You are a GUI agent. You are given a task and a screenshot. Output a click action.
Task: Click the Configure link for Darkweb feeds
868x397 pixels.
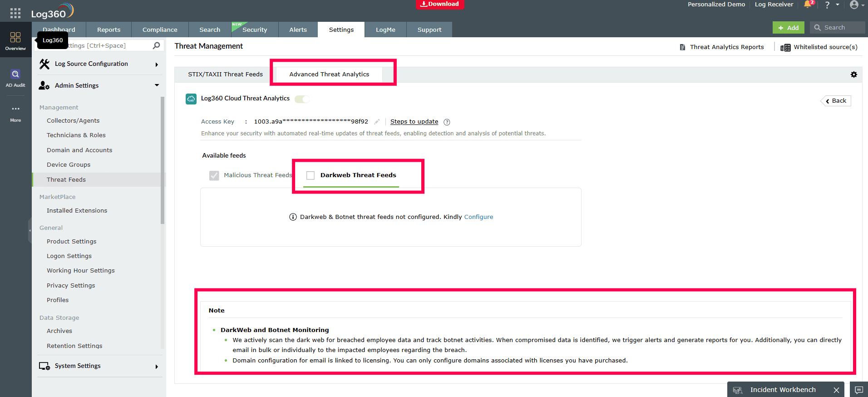pos(478,217)
